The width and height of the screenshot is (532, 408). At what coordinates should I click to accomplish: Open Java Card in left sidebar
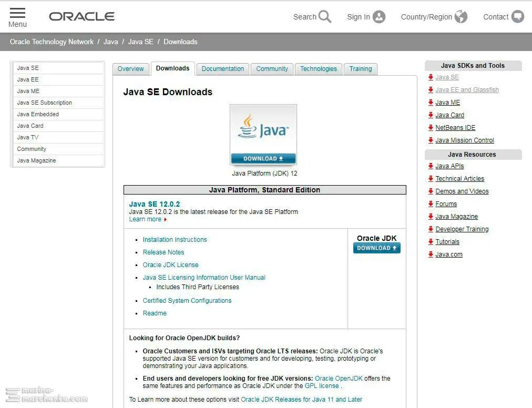[x=58, y=126]
